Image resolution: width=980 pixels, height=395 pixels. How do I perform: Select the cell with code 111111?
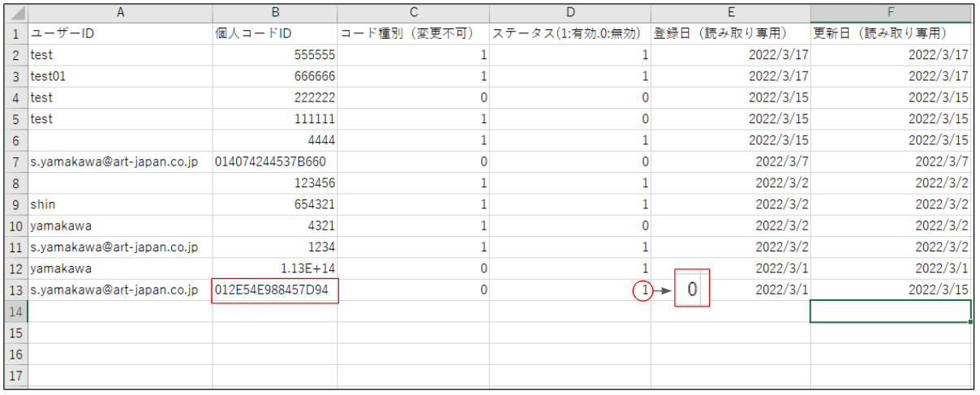pos(275,119)
